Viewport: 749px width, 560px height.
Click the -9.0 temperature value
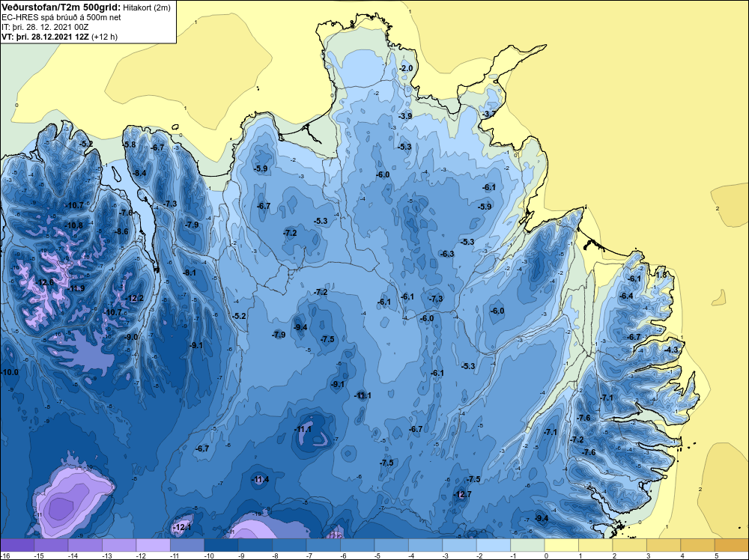[131, 337]
